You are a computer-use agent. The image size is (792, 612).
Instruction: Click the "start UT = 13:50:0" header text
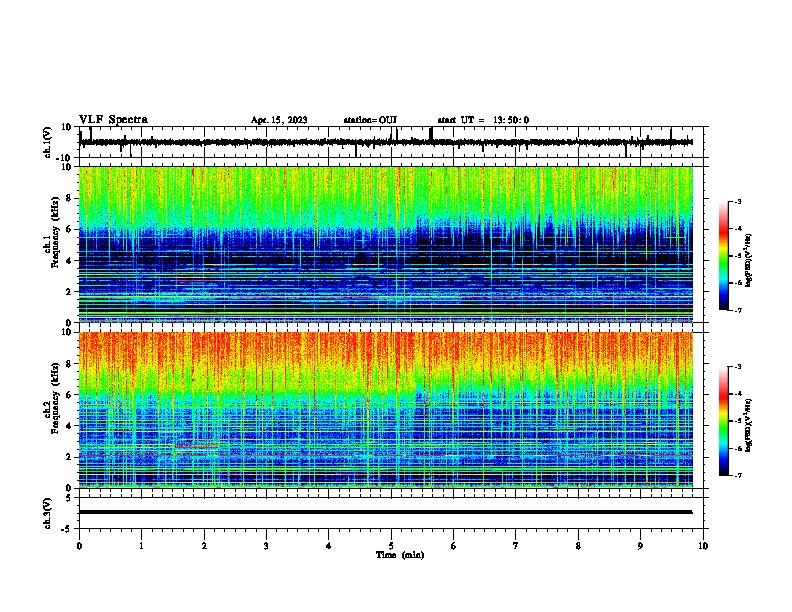click(483, 120)
